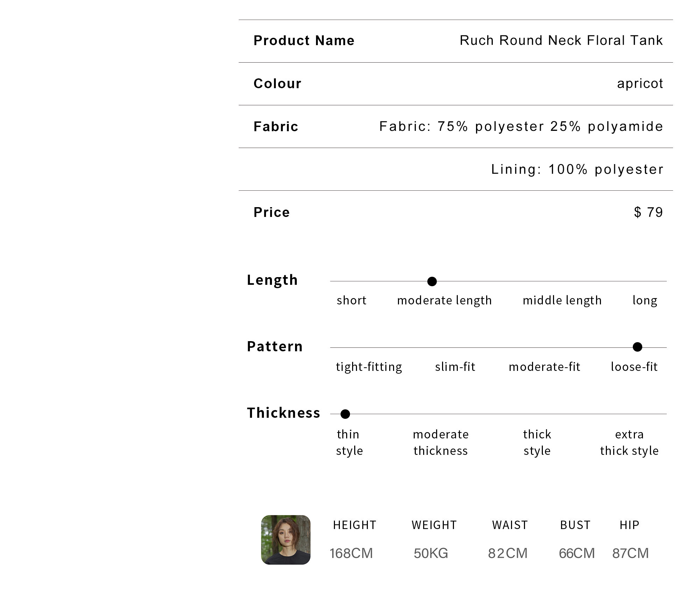Click the Thickness slider dot
The width and height of the screenshot is (700, 606).
pyautogui.click(x=345, y=414)
